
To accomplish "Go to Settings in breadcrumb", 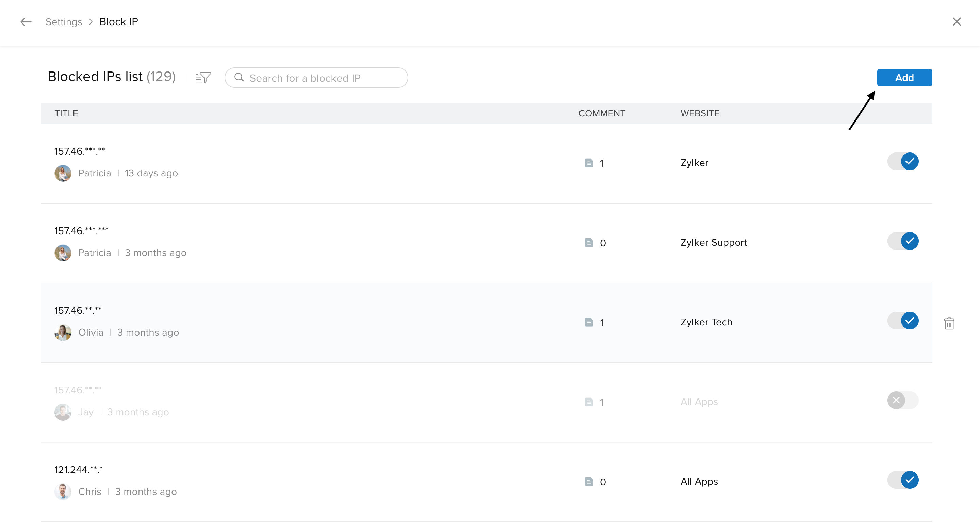I will (x=64, y=22).
